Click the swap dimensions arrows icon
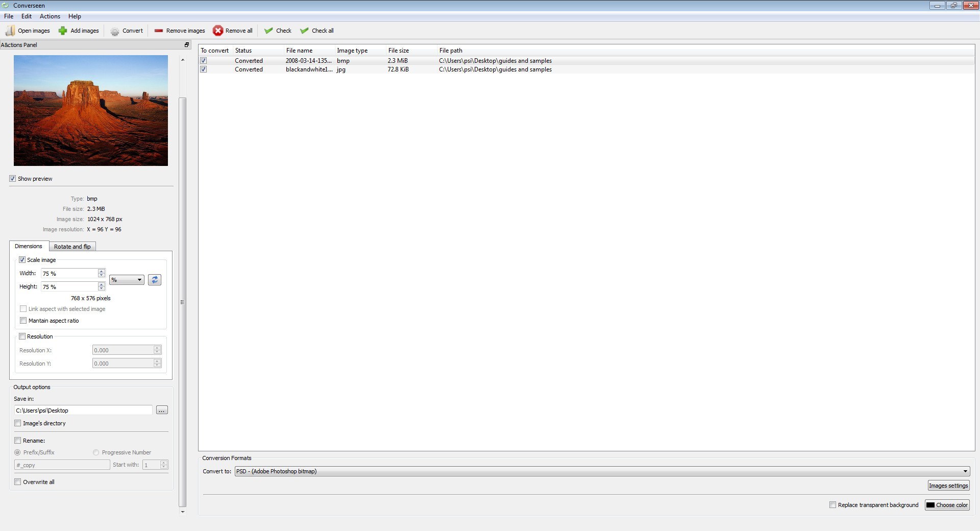 point(155,280)
